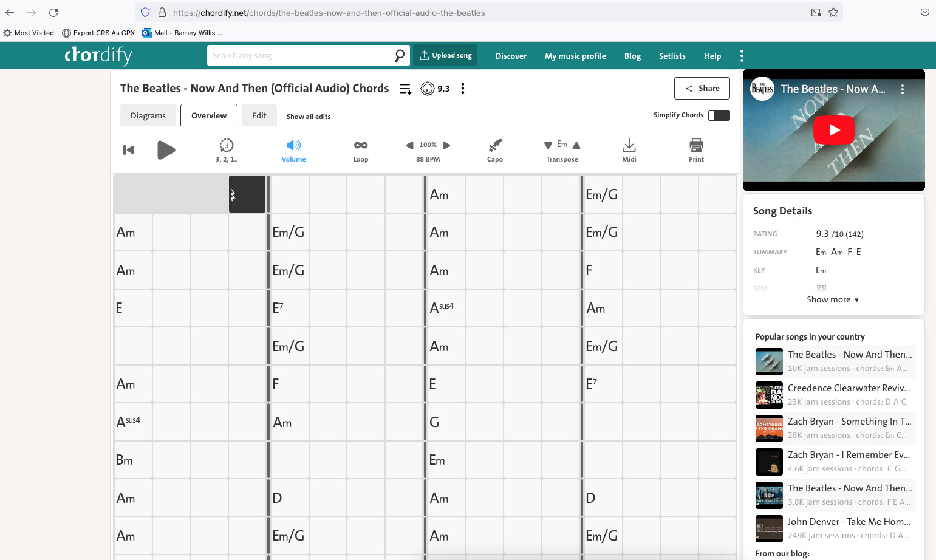
Task: Open the Discover menu
Action: (511, 56)
